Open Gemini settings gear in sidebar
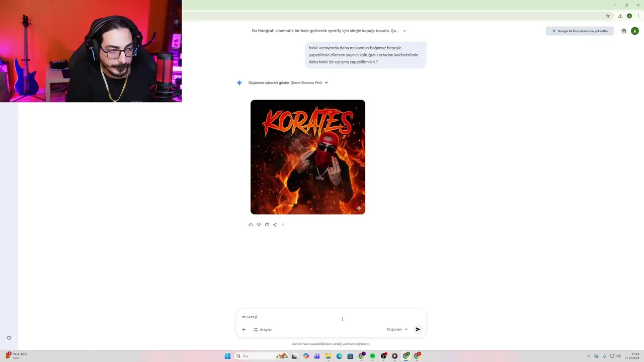644x362 pixels. tap(9, 338)
